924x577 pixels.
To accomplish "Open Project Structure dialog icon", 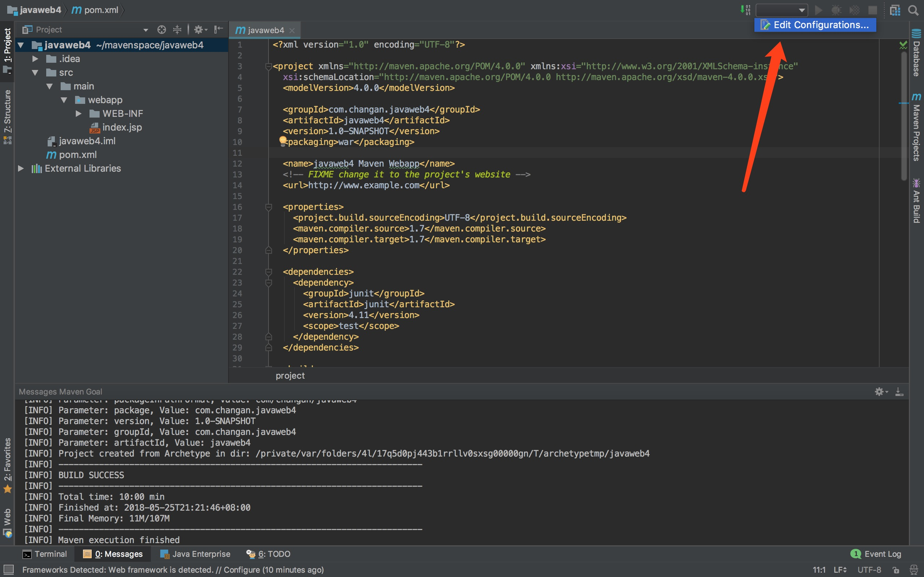I will pos(895,10).
